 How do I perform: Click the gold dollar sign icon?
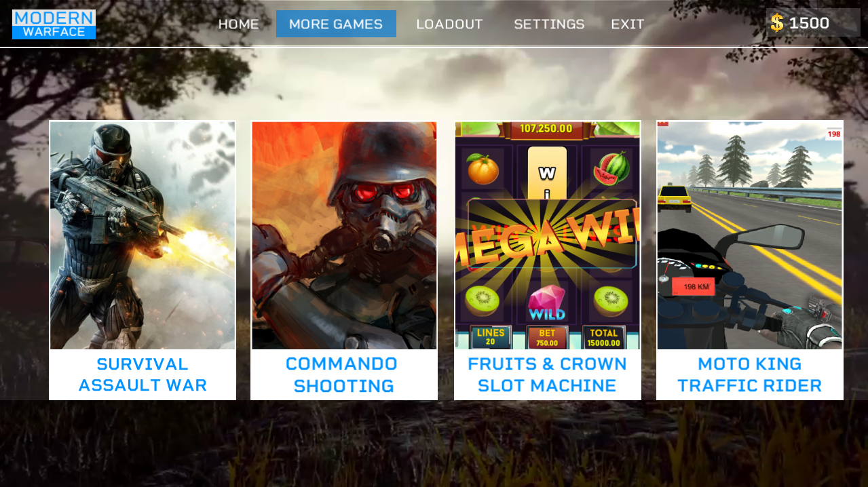(x=777, y=23)
